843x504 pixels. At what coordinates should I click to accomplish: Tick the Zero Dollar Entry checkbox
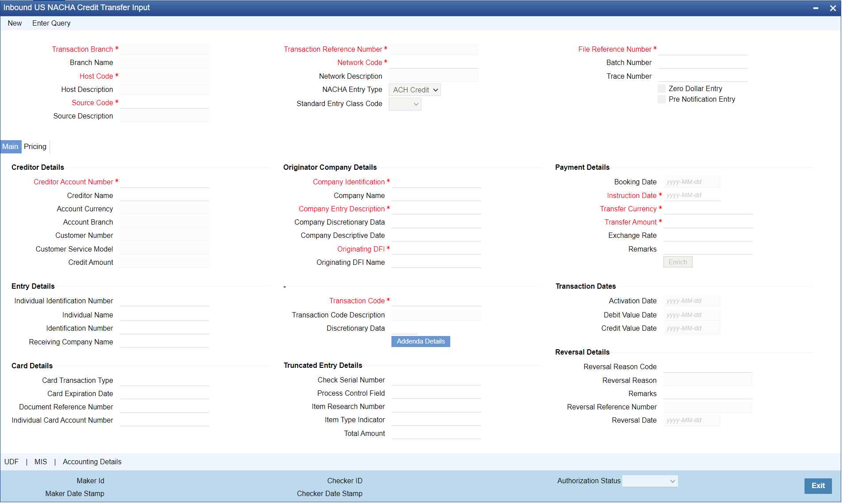tap(662, 89)
